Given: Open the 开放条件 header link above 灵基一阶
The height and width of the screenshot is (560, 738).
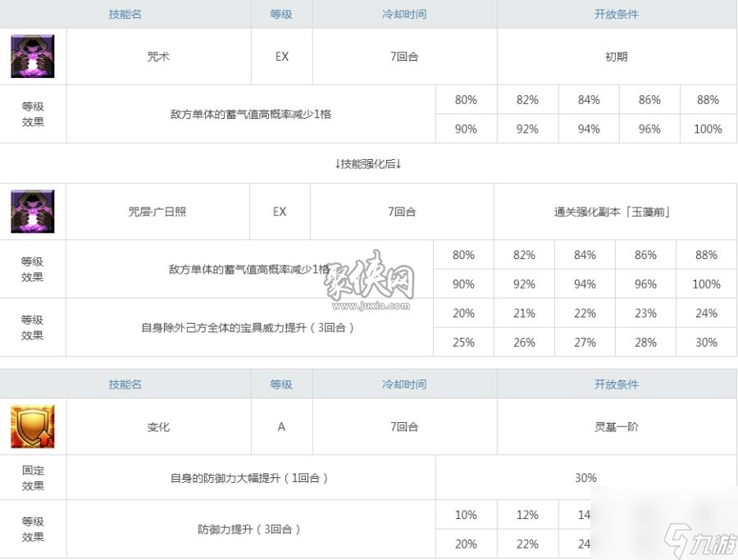Looking at the screenshot, I should pyautogui.click(x=616, y=385).
